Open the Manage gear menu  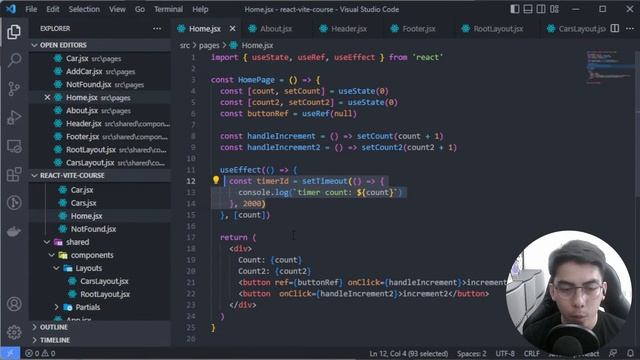14,332
